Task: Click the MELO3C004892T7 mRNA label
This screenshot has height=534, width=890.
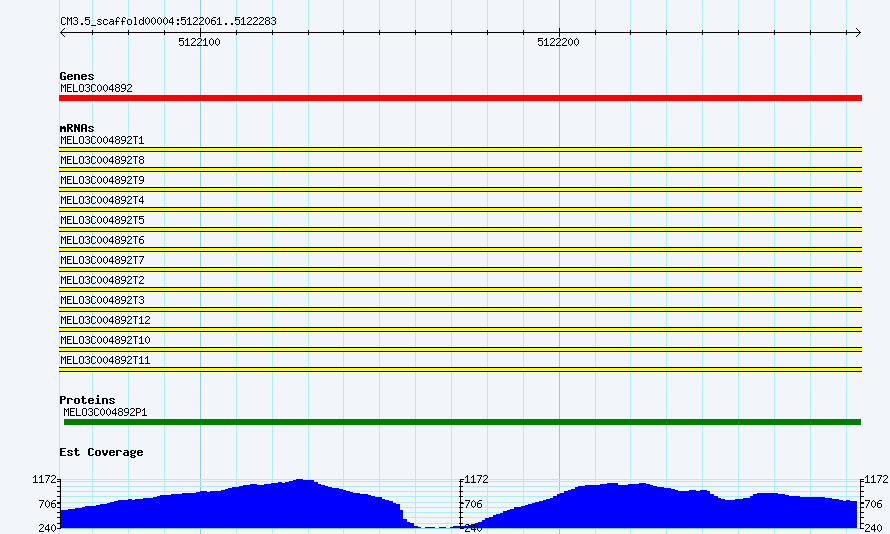Action: (x=102, y=260)
